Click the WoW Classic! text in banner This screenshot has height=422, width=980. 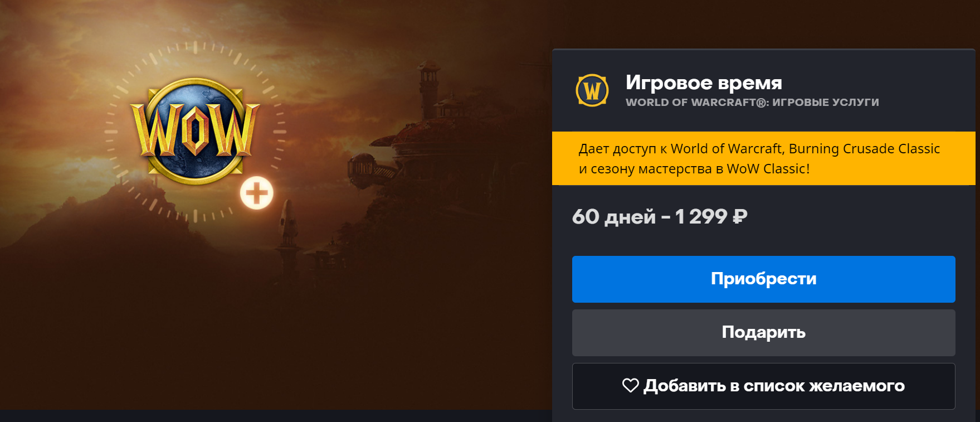click(x=768, y=169)
